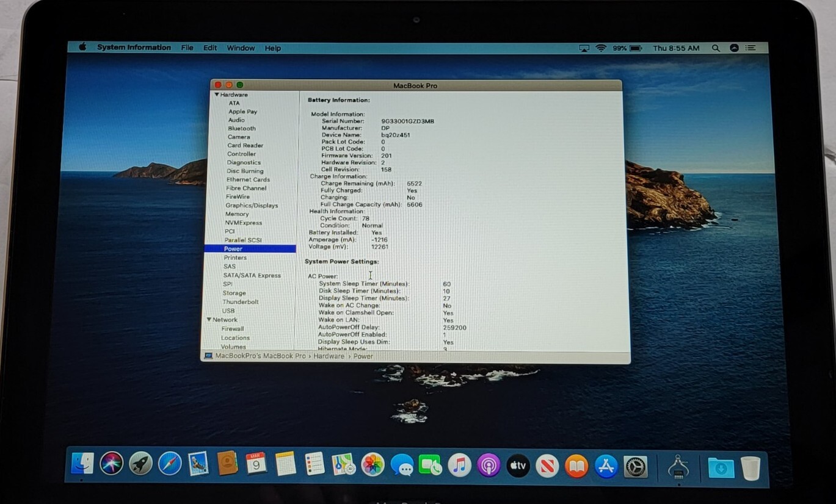Open the File menu
The height and width of the screenshot is (504, 836).
click(x=187, y=48)
